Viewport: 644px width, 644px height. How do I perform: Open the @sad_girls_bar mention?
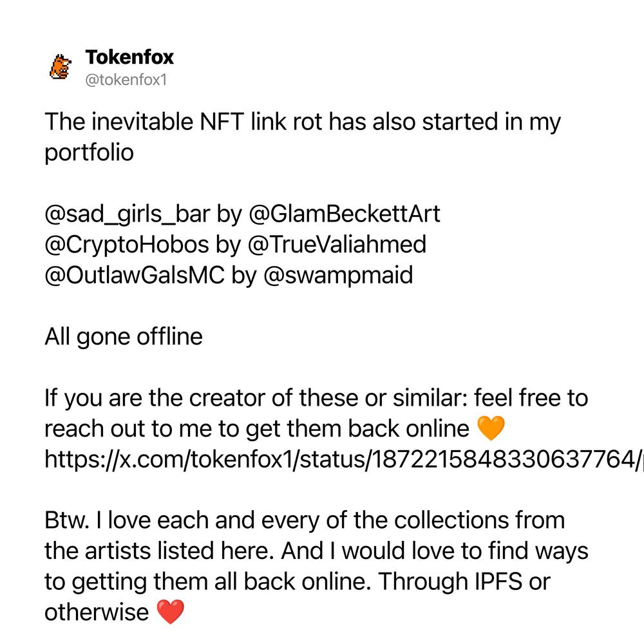click(128, 214)
